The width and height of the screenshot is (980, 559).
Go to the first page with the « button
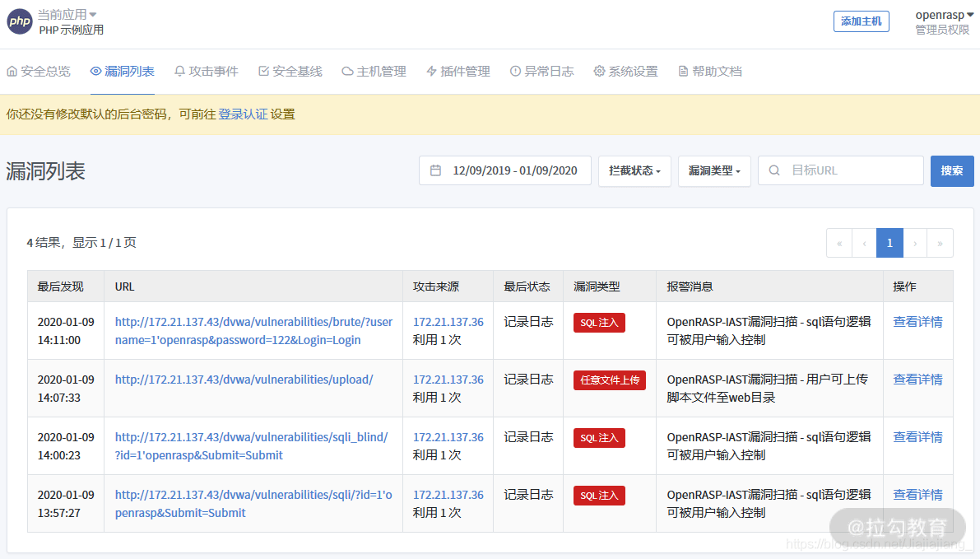[x=839, y=243]
